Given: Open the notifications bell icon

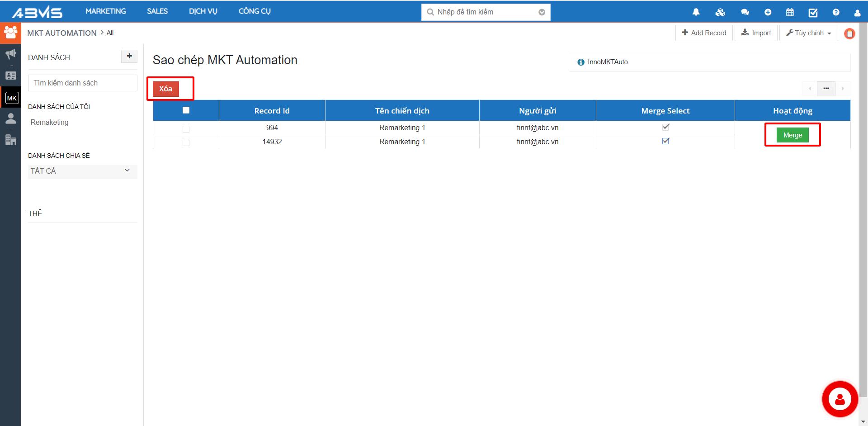Looking at the screenshot, I should (696, 12).
